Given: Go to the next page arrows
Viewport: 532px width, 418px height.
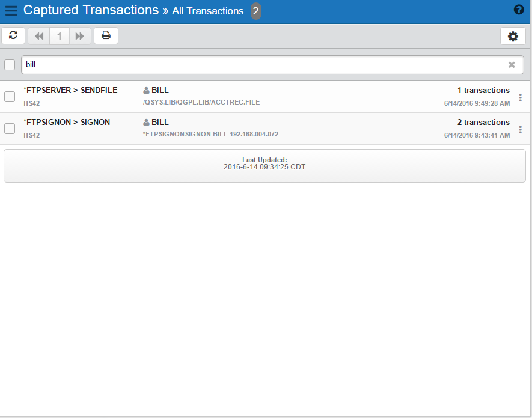Looking at the screenshot, I should click(80, 36).
